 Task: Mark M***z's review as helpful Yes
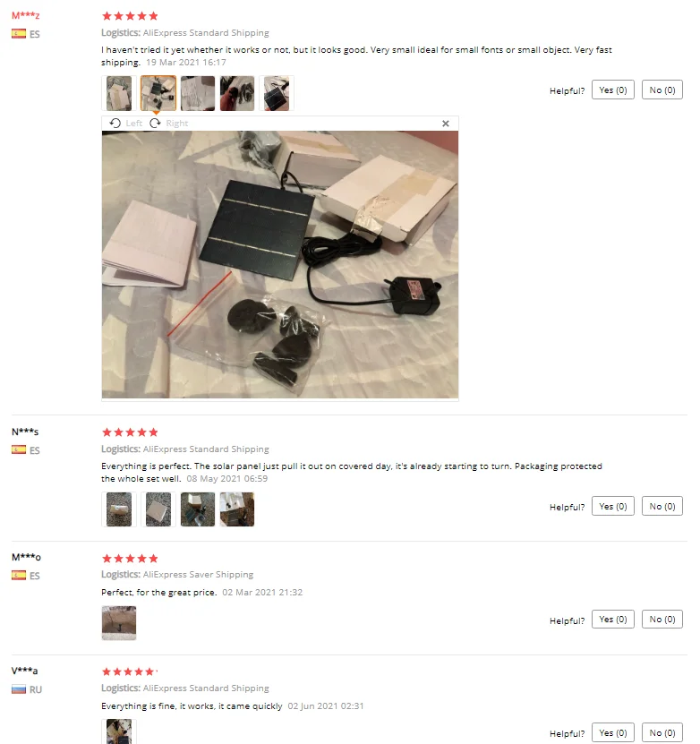(x=613, y=90)
